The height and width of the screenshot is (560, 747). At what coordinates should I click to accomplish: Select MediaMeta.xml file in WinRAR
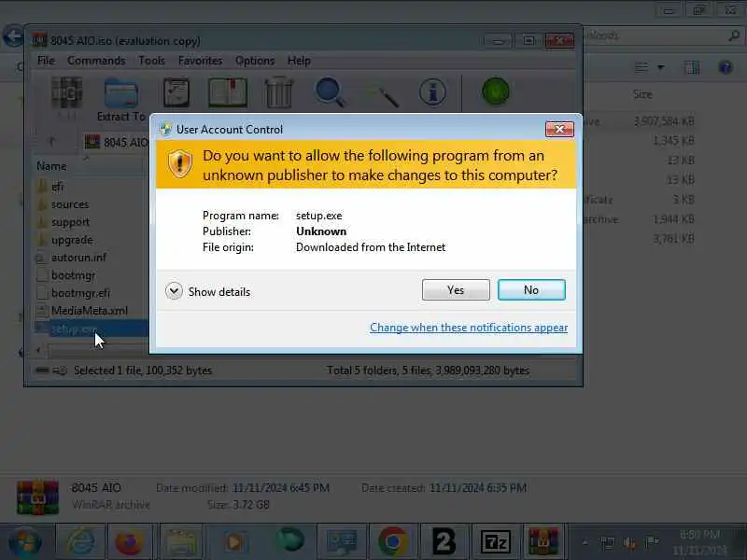(x=89, y=311)
